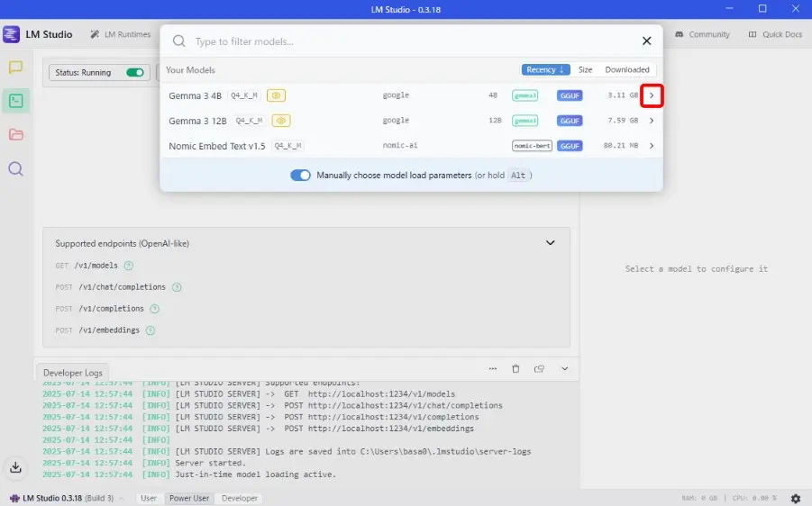Click the RAM usage status indicator
812x506 pixels.
[x=699, y=498]
